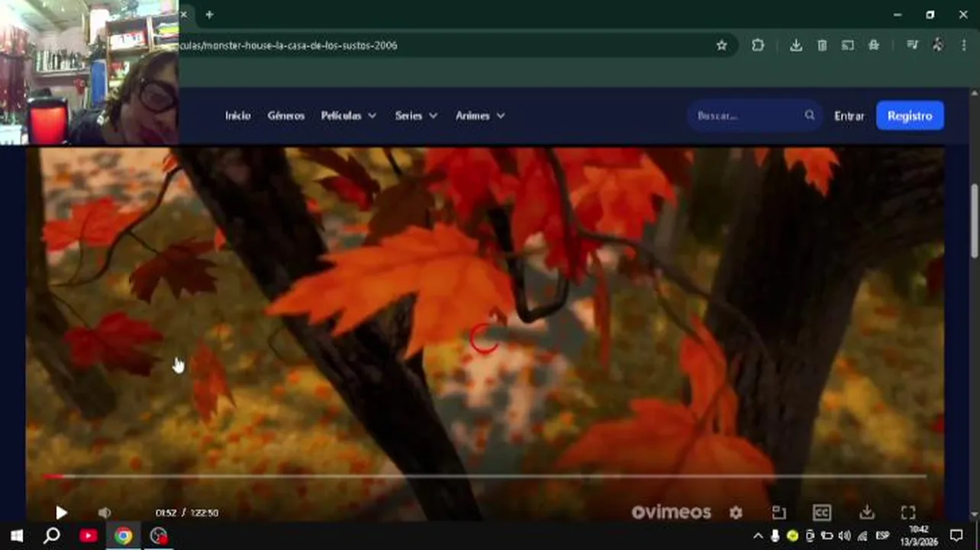
Task: Open a new browser tab with plus
Action: click(209, 15)
